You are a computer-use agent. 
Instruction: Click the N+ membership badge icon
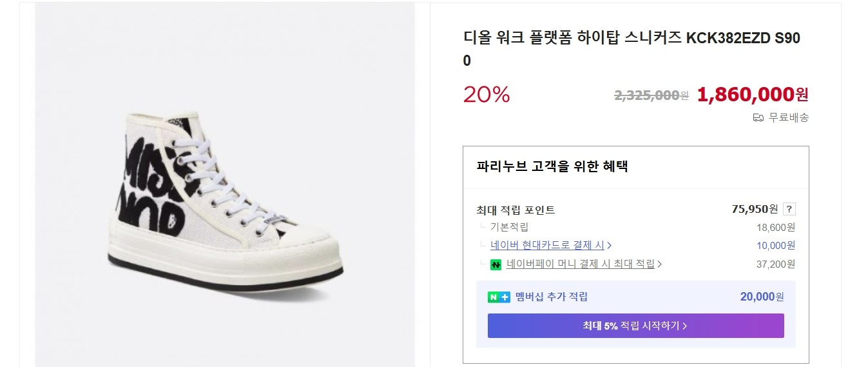tap(498, 297)
